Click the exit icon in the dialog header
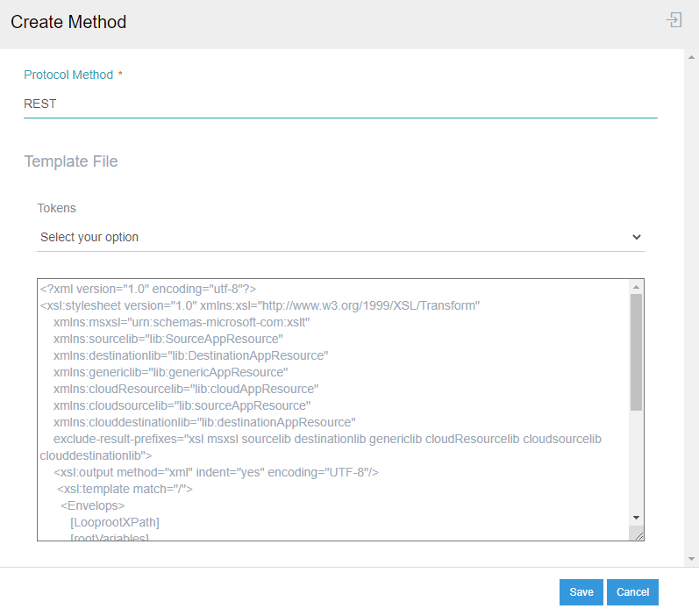 click(674, 20)
